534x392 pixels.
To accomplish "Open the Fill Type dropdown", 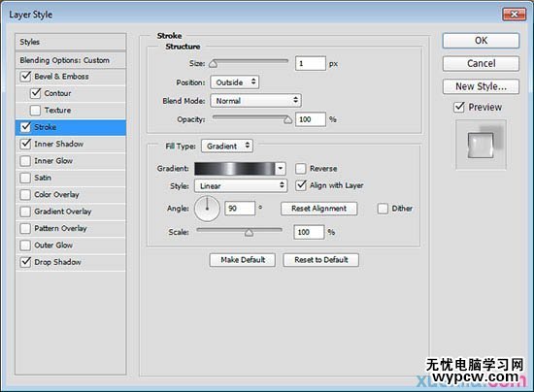I will [227, 146].
